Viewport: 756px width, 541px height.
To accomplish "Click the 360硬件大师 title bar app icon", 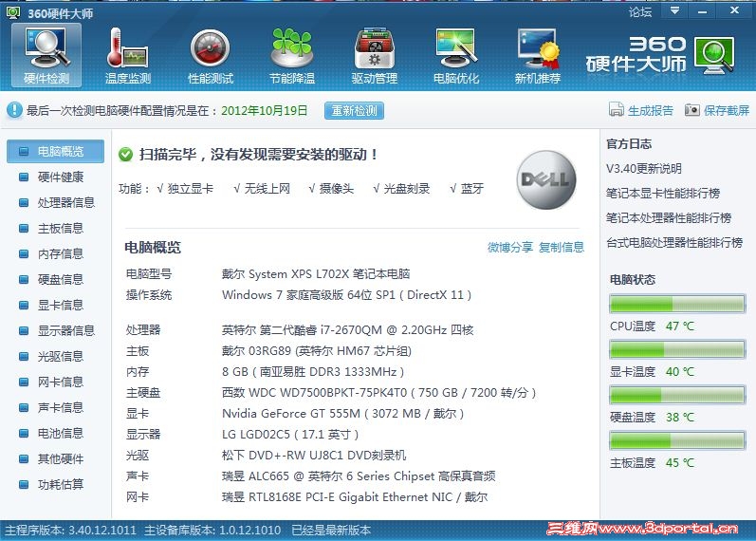I will click(x=13, y=12).
